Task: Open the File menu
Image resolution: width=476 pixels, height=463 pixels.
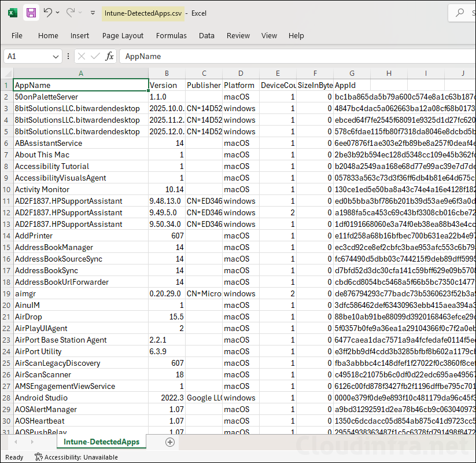Action: tap(16, 35)
